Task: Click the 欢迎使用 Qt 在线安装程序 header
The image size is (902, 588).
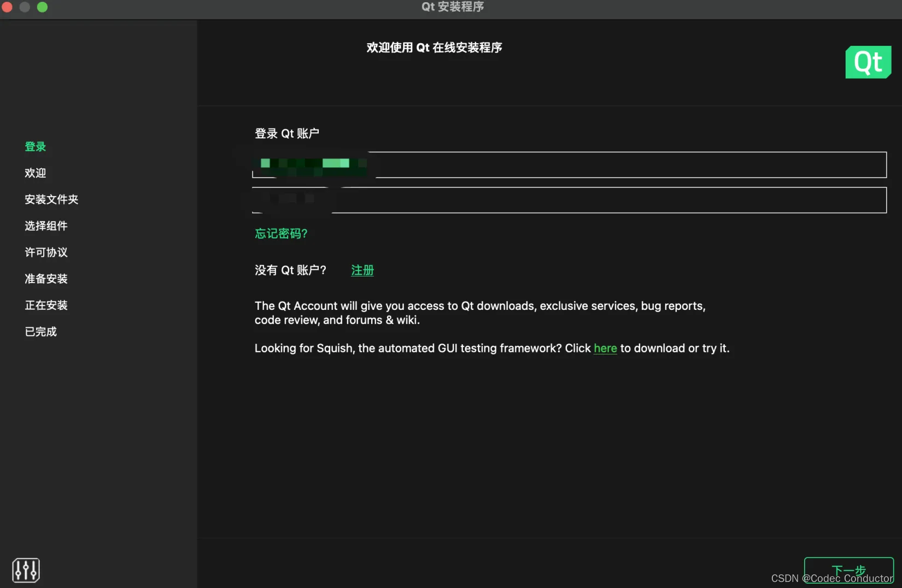Action: click(x=434, y=48)
